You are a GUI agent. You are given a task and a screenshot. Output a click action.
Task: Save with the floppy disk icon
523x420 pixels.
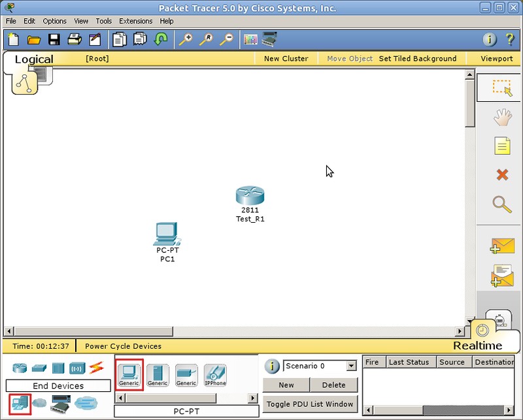point(54,39)
